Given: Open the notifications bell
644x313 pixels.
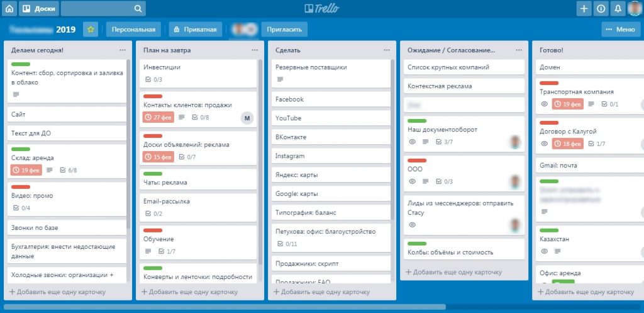Looking at the screenshot, I should (618, 8).
